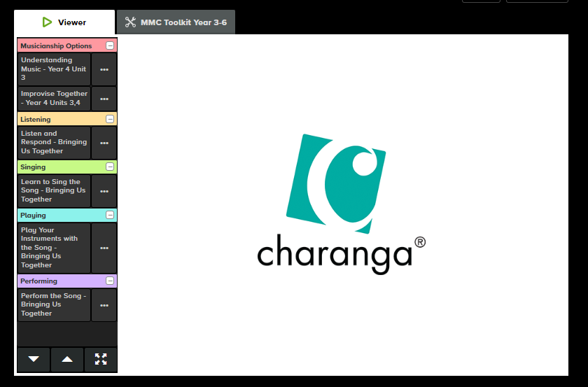Open more options for Improvise Together
This screenshot has height=387, width=588.
(104, 99)
